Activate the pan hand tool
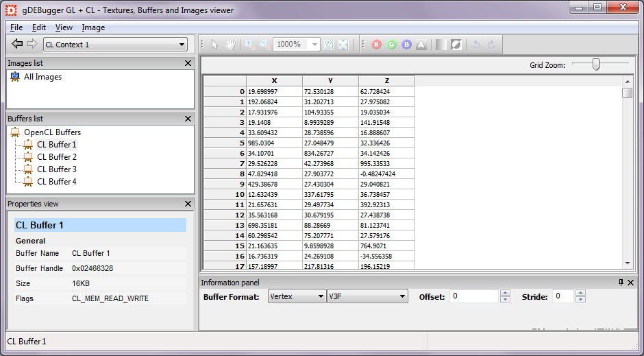644x356 pixels. click(x=230, y=45)
